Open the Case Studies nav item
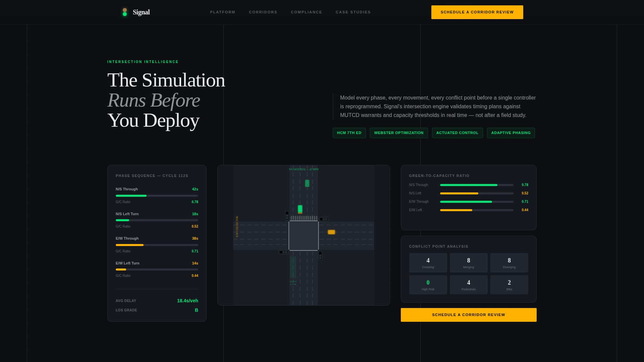 353,12
